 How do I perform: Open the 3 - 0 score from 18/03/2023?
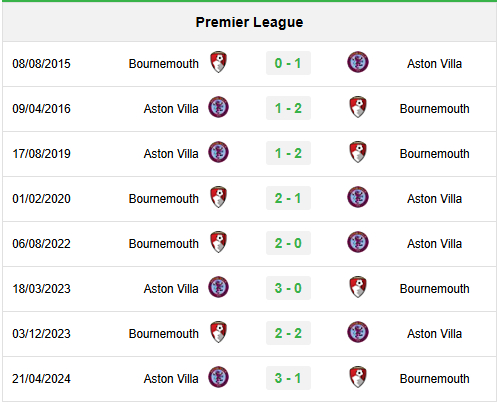pos(288,288)
